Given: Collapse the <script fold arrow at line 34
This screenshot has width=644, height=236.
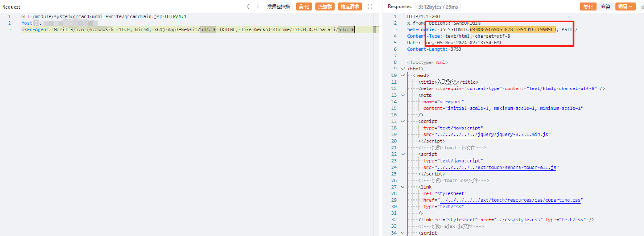Looking at the screenshot, I should pyautogui.click(x=403, y=233).
